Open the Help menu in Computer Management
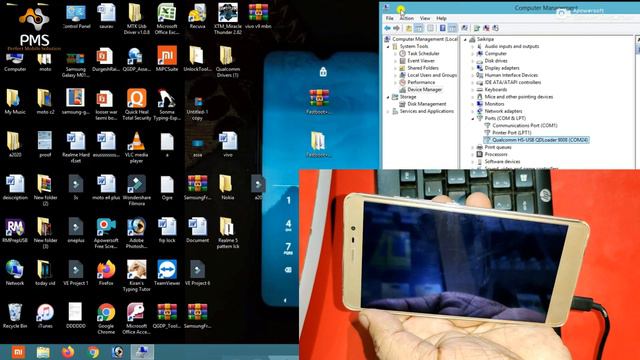This screenshot has width=640, height=360. click(x=441, y=18)
